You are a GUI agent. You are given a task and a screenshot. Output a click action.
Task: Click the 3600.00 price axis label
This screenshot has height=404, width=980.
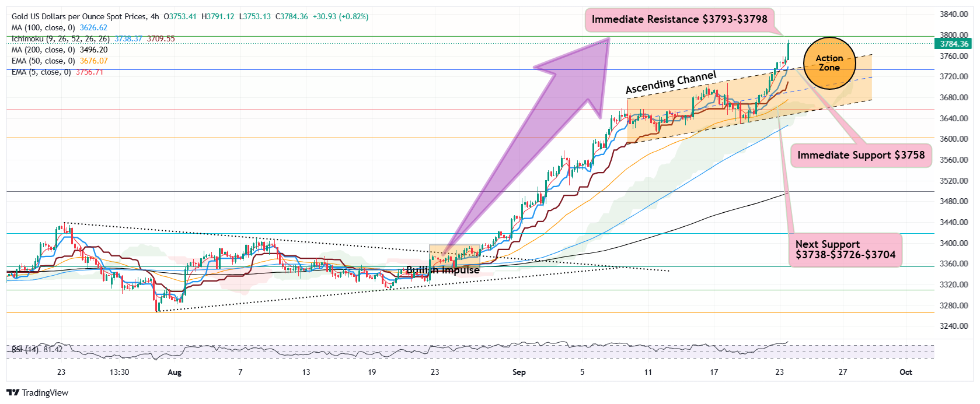click(954, 139)
